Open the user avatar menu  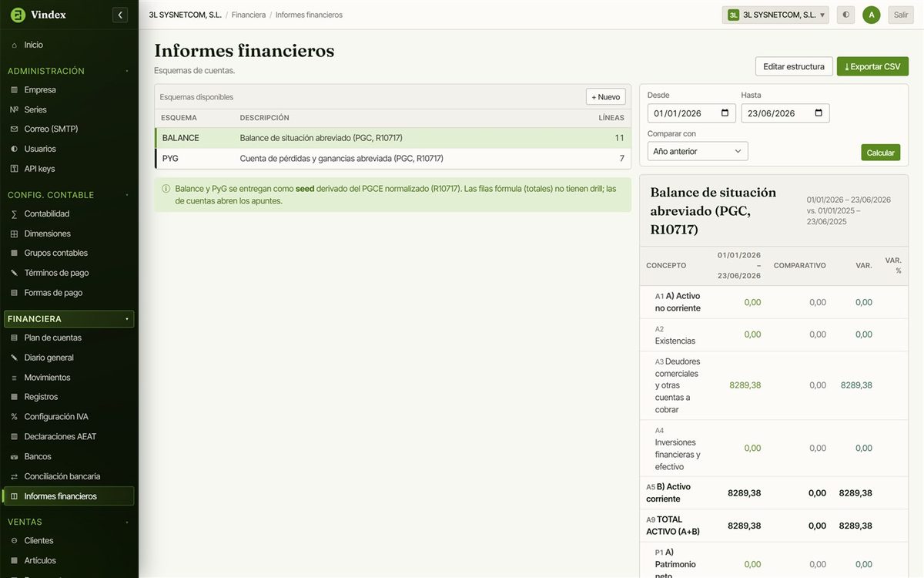tap(872, 15)
